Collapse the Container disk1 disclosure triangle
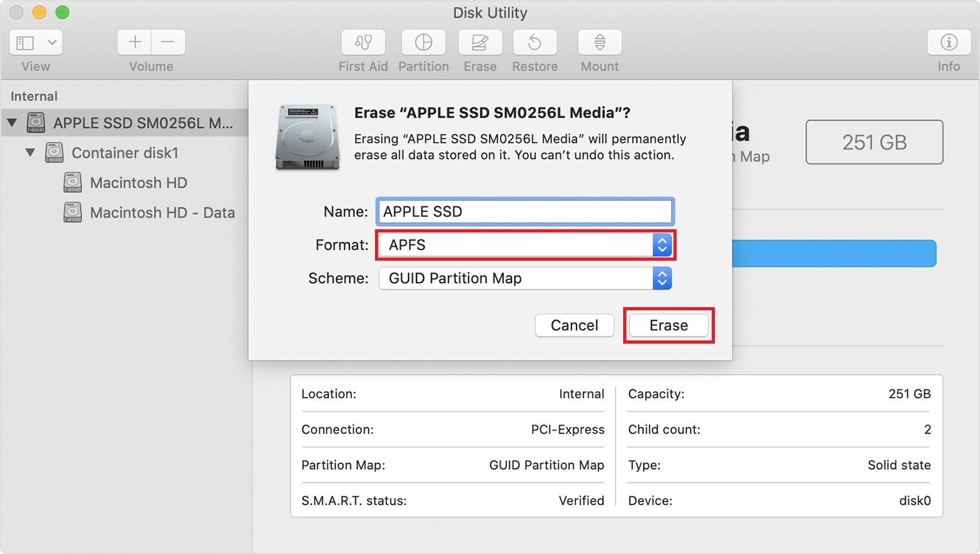The width and height of the screenshot is (980, 554). [x=30, y=153]
